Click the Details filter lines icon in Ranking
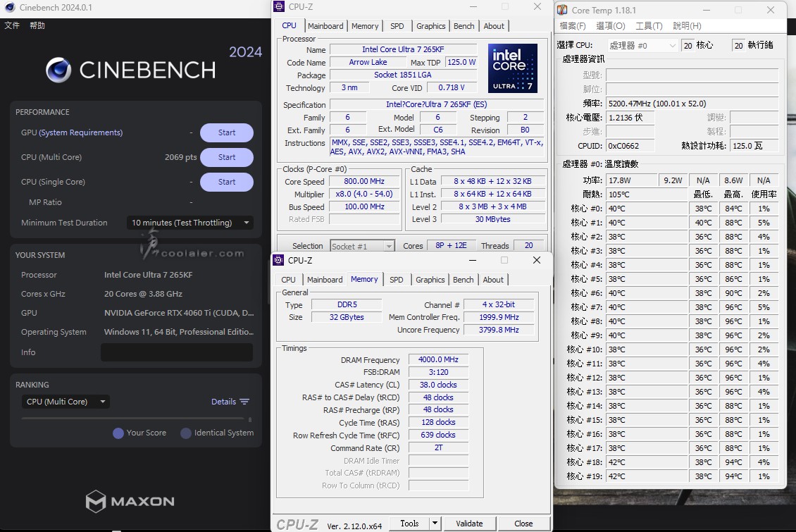This screenshot has height=532, width=796. (x=244, y=402)
